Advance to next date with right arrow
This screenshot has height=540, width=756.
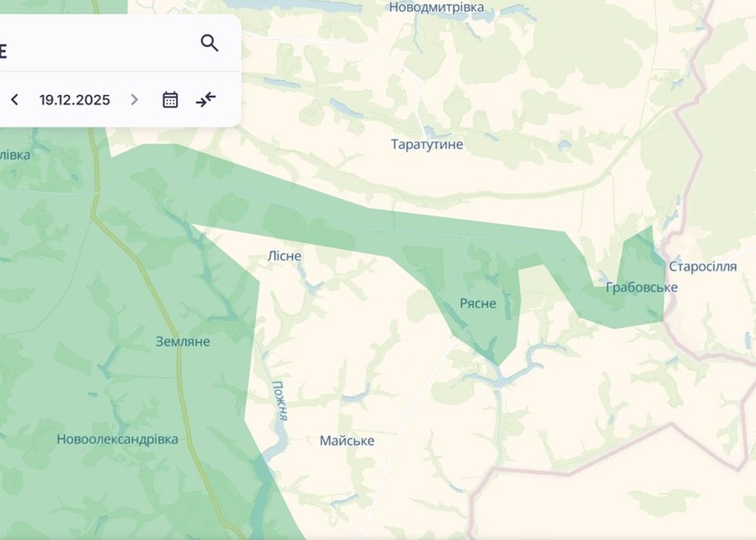point(134,100)
